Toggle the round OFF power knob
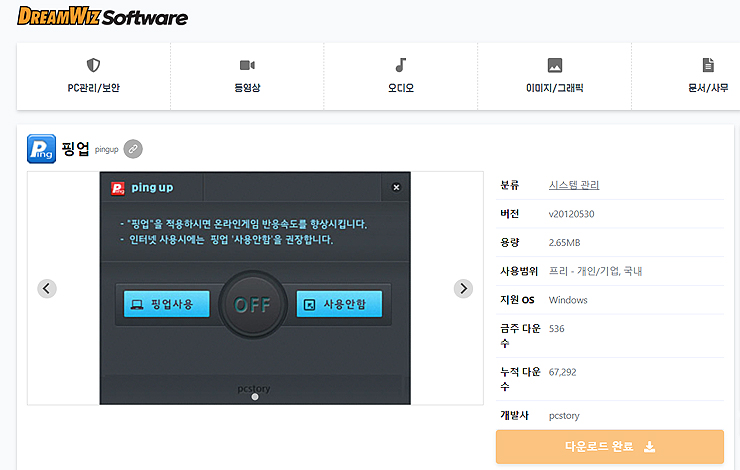740x470 pixels. click(253, 304)
